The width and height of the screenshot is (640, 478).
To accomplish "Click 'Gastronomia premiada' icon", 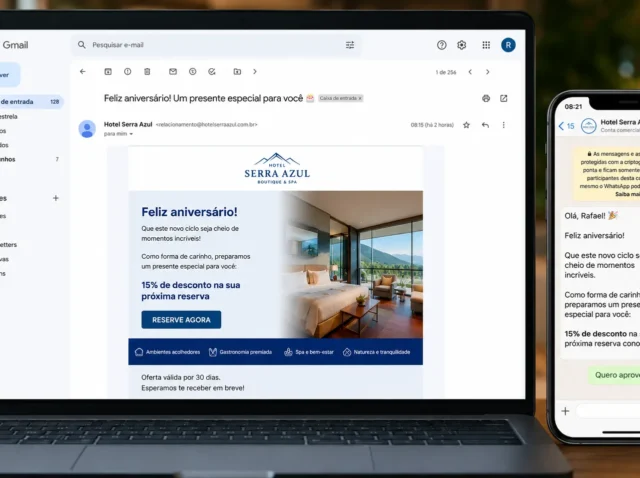I will tap(213, 352).
